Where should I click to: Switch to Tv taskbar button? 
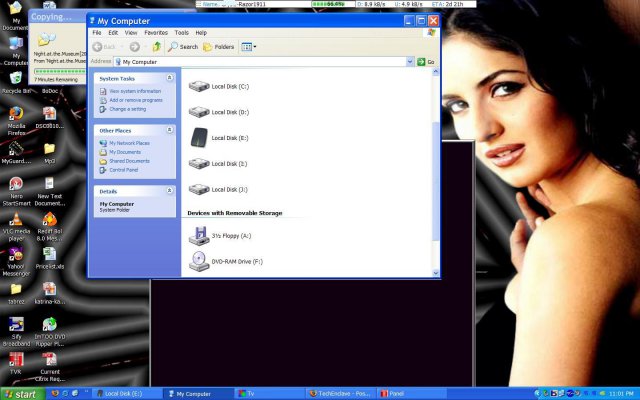click(269, 394)
